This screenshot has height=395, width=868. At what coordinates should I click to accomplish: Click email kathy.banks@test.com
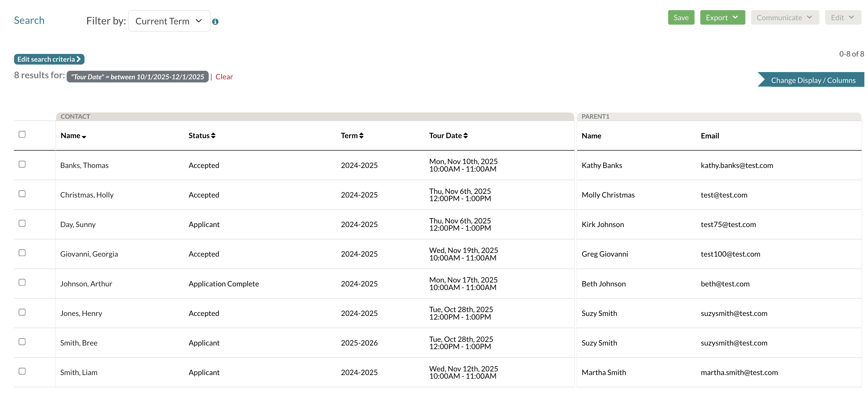point(737,165)
